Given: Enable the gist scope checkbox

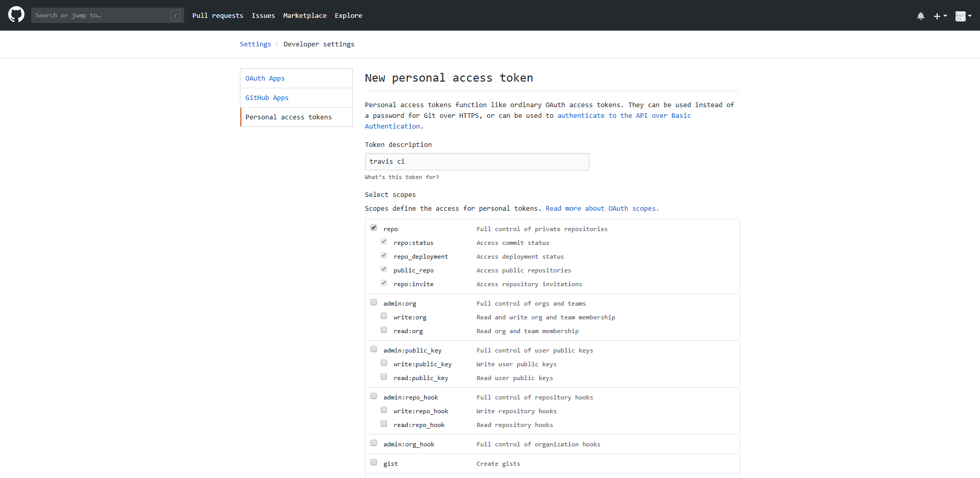Looking at the screenshot, I should pyautogui.click(x=374, y=463).
